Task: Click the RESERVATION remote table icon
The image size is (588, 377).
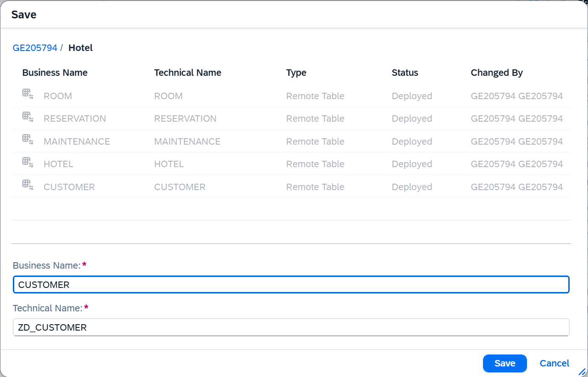Action: (28, 117)
